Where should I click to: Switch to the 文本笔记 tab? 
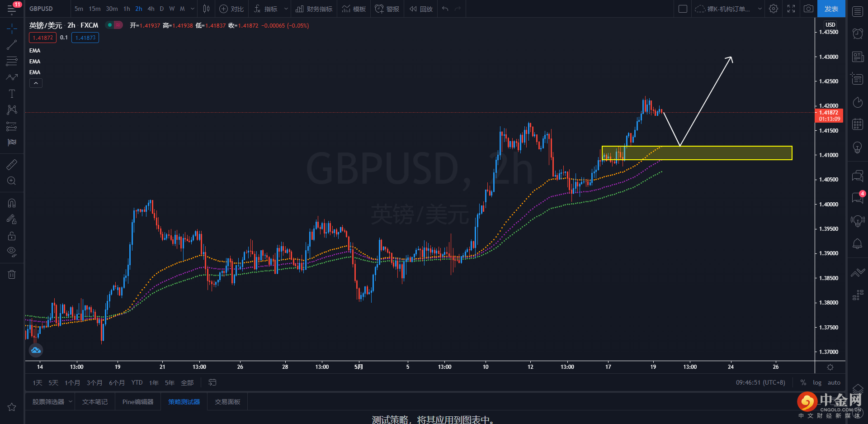95,402
